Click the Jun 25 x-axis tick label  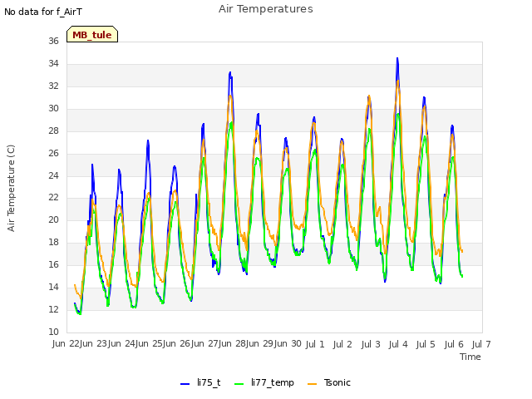coord(149,343)
